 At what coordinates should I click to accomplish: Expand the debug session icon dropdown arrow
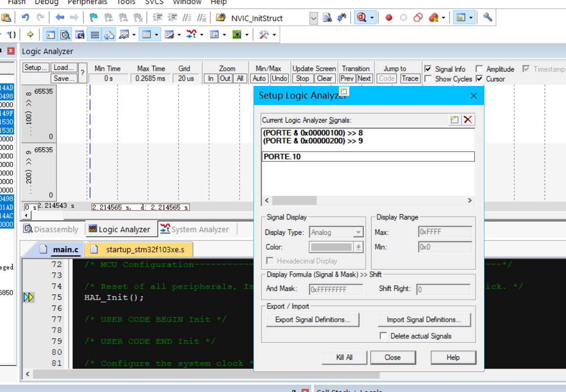pyautogui.click(x=372, y=18)
